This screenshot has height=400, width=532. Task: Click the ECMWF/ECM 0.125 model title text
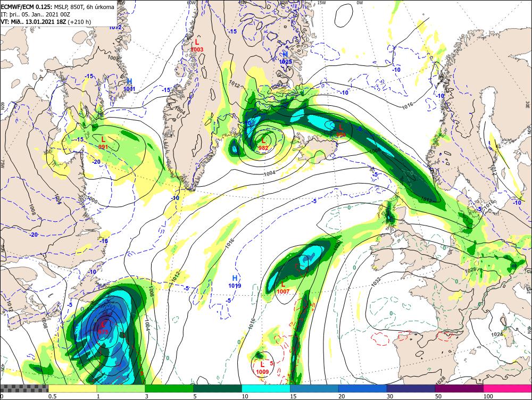27,7
